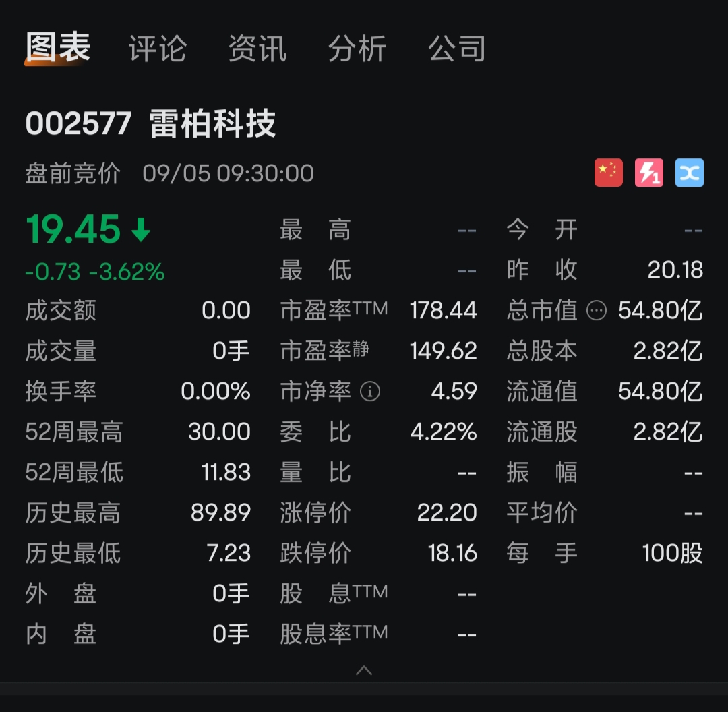This screenshot has height=712, width=728.
Task: Click the 盘前竞价 status label
Action: pyautogui.click(x=73, y=173)
